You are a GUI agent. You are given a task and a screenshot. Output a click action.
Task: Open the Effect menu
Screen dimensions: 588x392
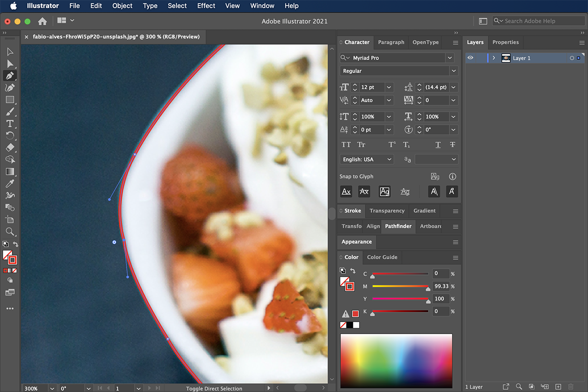pos(206,6)
